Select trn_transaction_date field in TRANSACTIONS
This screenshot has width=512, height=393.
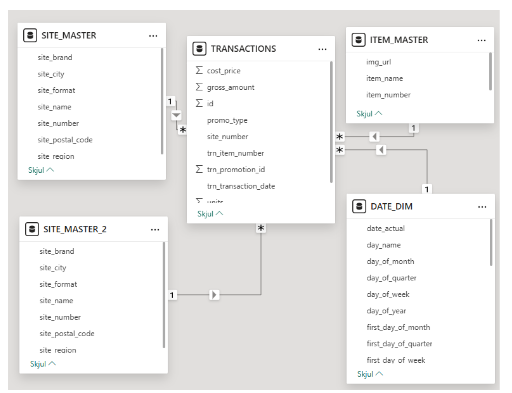click(x=241, y=186)
